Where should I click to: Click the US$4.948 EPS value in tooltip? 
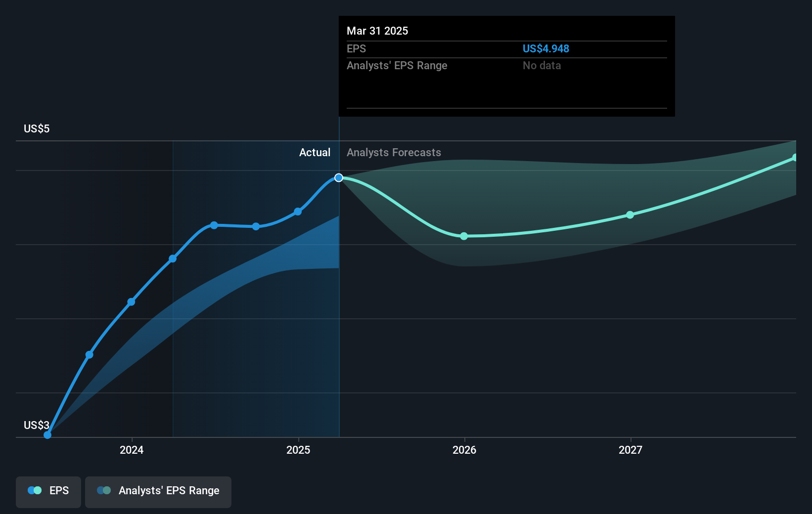pos(546,48)
